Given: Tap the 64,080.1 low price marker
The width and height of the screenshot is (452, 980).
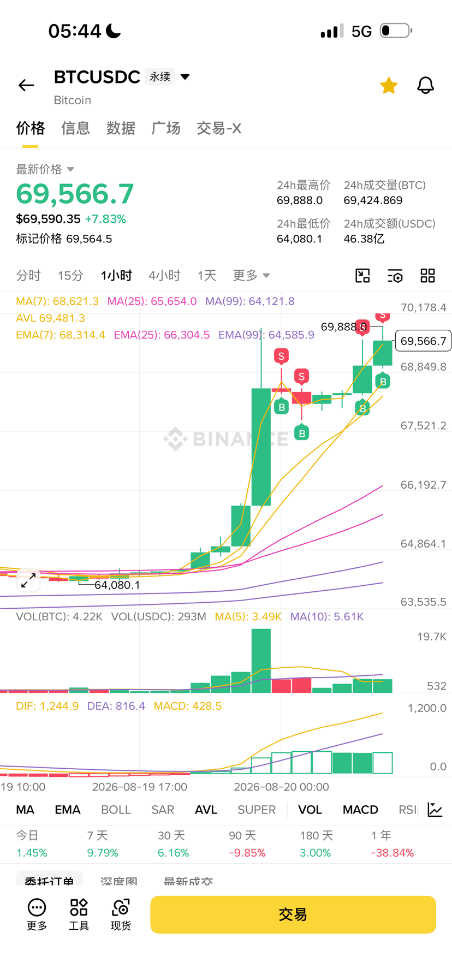Looking at the screenshot, I should pos(117,585).
